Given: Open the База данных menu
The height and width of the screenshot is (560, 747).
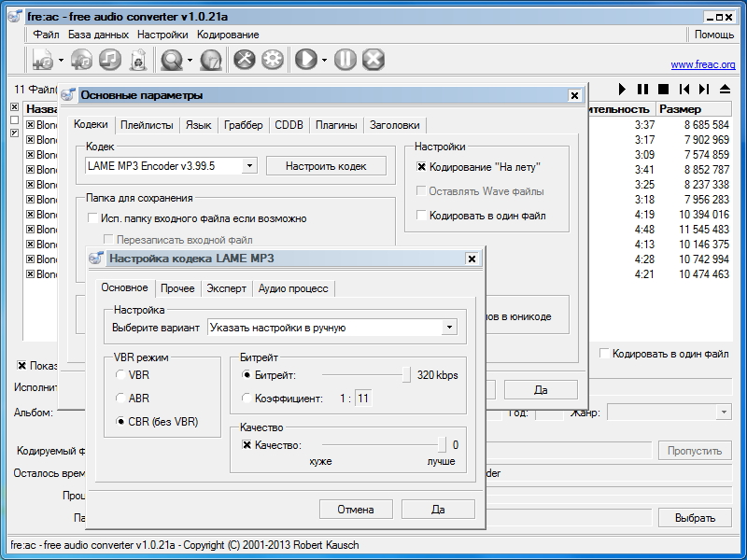Looking at the screenshot, I should [x=98, y=35].
